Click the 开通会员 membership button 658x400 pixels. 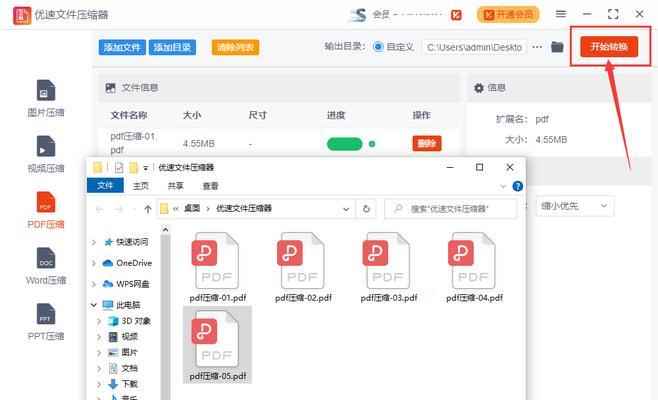[x=508, y=15]
